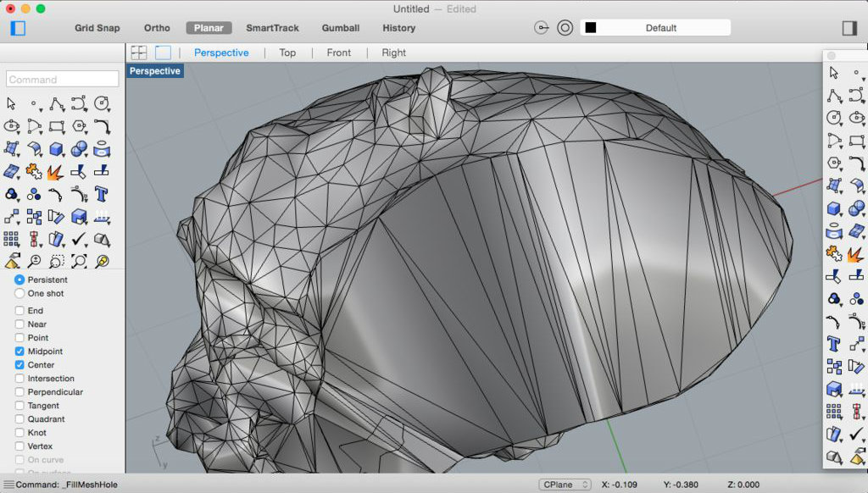This screenshot has width=868, height=493.
Task: Click the check mark tool in left toolbar
Action: click(79, 240)
